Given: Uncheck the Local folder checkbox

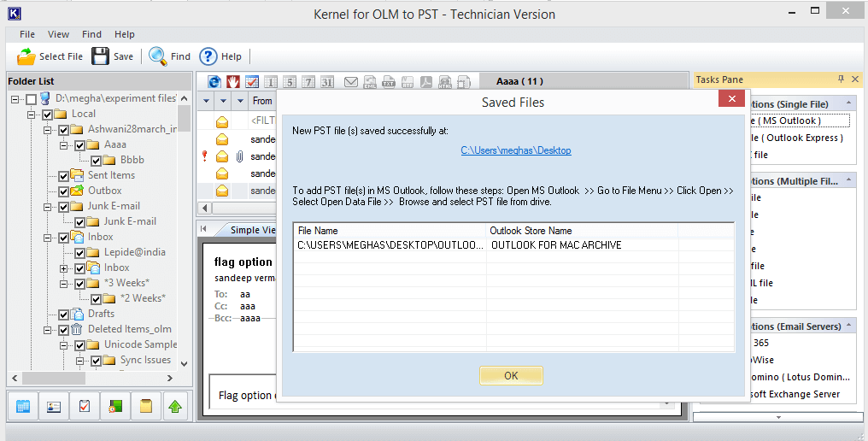Looking at the screenshot, I should click(48, 115).
